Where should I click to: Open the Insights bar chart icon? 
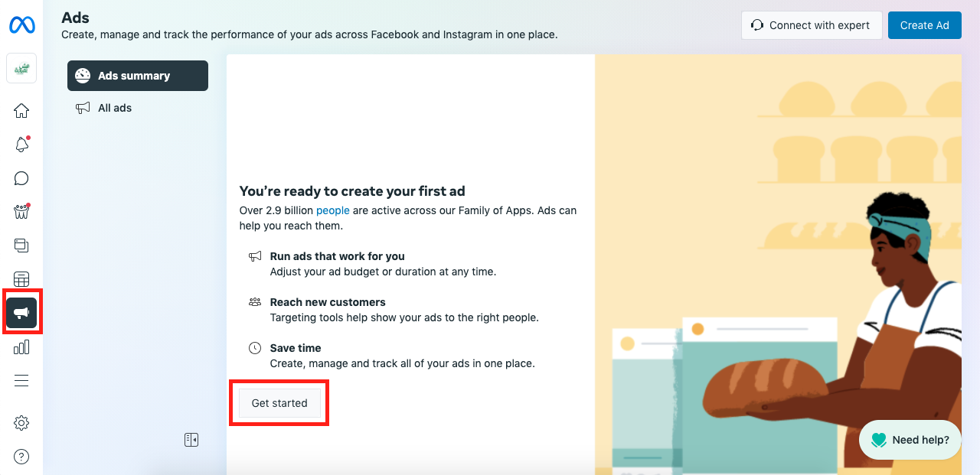pyautogui.click(x=21, y=347)
